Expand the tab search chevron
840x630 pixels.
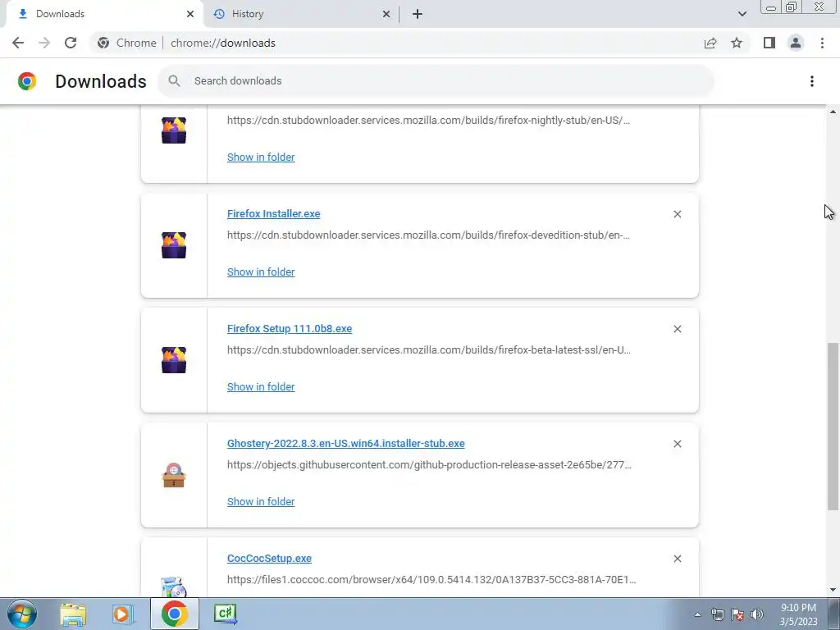tap(742, 14)
